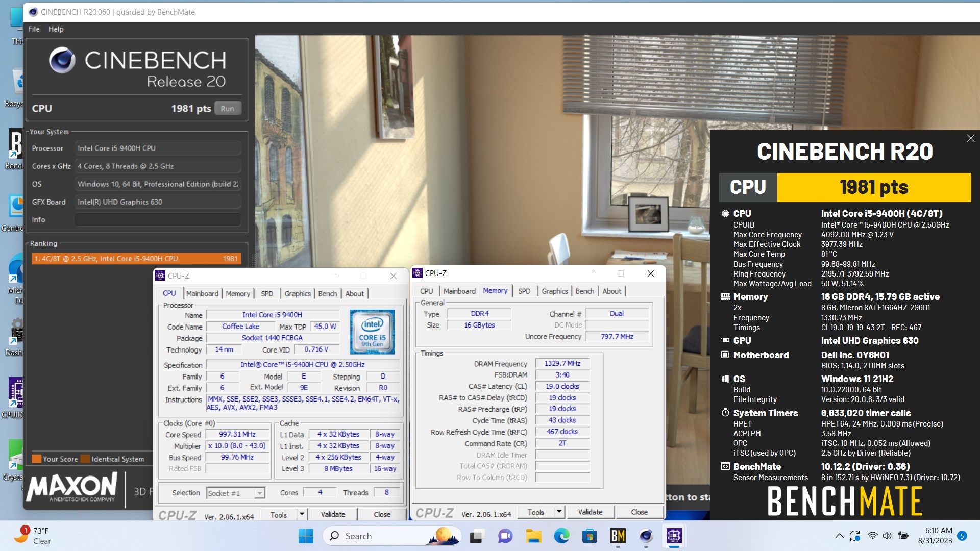Open the Chat app icon on taskbar
This screenshot has height=551, width=980.
click(x=505, y=536)
